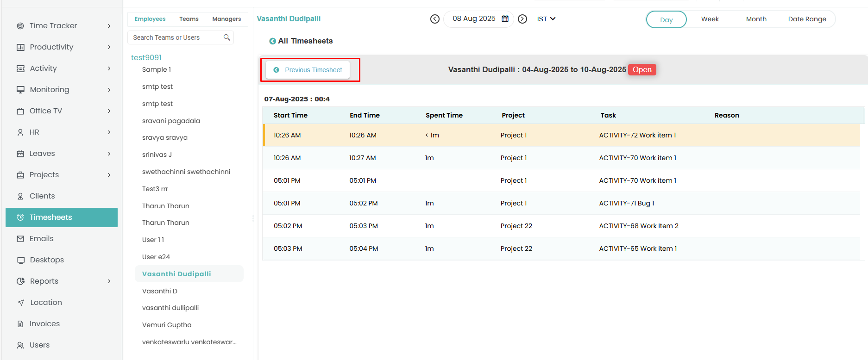Expand the Leaves menu chevron
The width and height of the screenshot is (868, 360).
[x=109, y=154]
